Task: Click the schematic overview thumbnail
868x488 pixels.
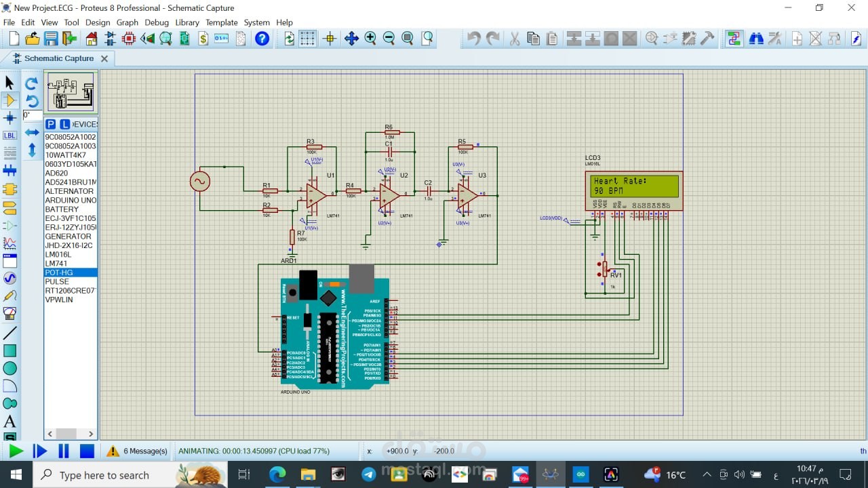Action: tap(71, 92)
